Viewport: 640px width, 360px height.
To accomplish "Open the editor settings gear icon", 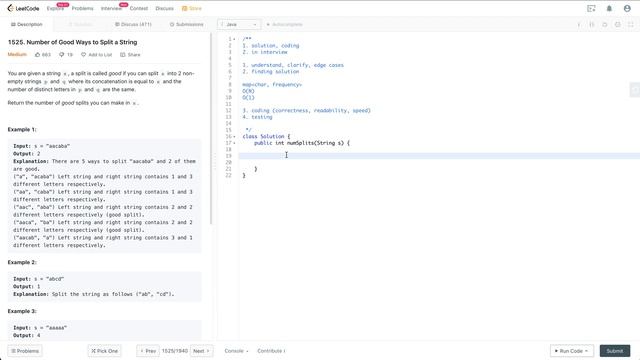I will point(618,25).
